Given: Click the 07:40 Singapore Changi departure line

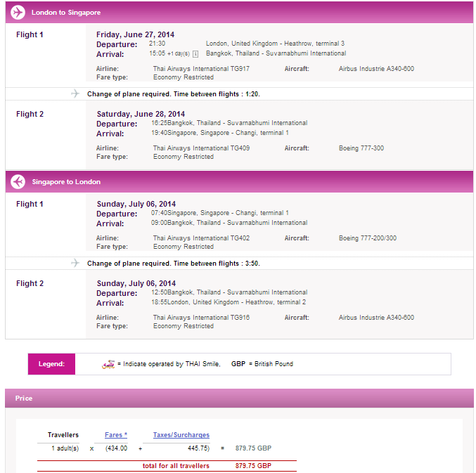Looking at the screenshot, I should click(x=220, y=213).
